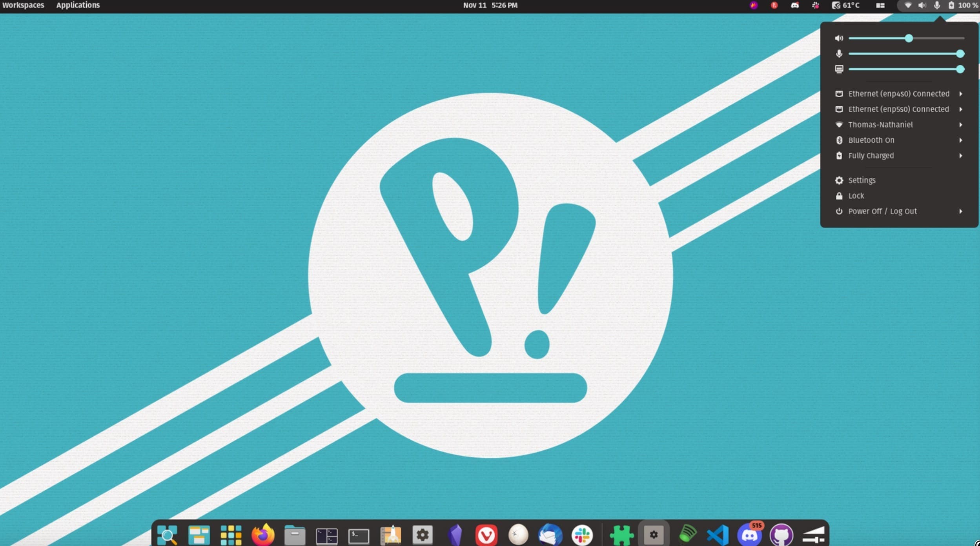Image resolution: width=980 pixels, height=546 pixels.
Task: Launch Obsidian from the dock
Action: (455, 535)
